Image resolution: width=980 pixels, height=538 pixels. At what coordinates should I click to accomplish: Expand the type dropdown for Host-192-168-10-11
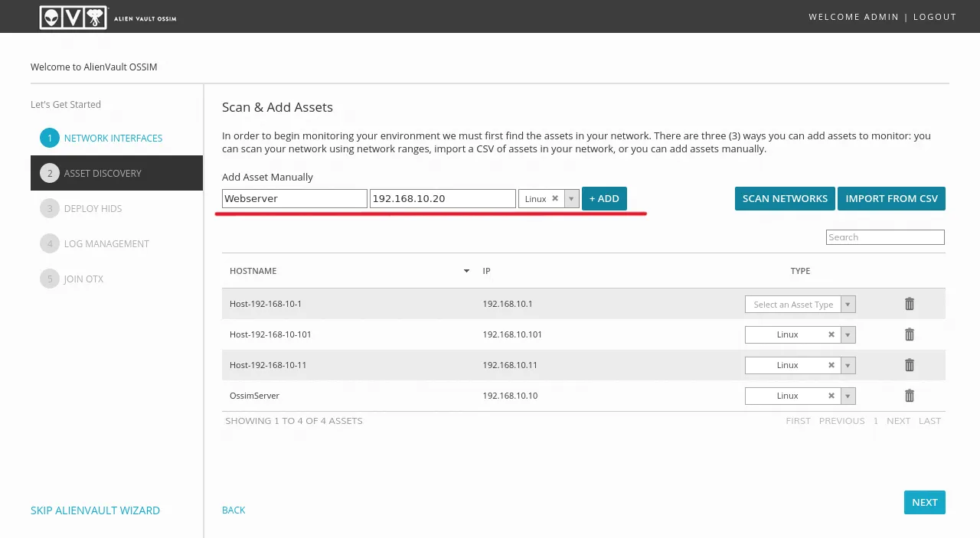(848, 365)
